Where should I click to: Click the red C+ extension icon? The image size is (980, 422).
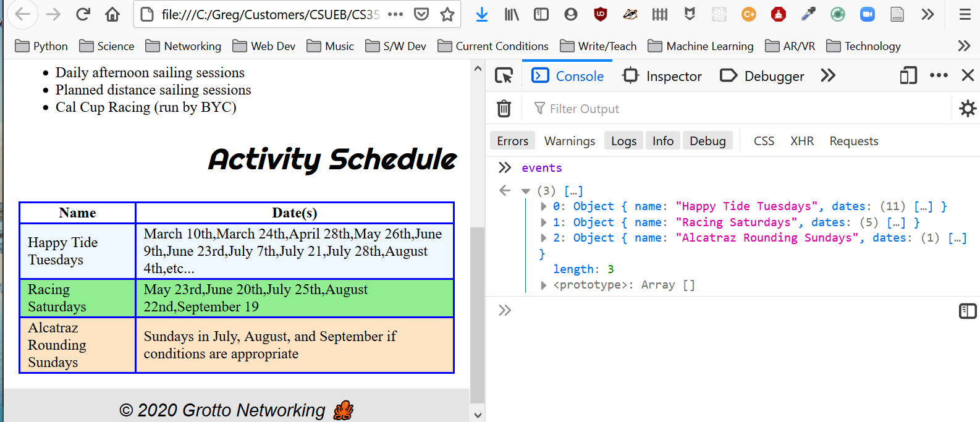click(749, 14)
